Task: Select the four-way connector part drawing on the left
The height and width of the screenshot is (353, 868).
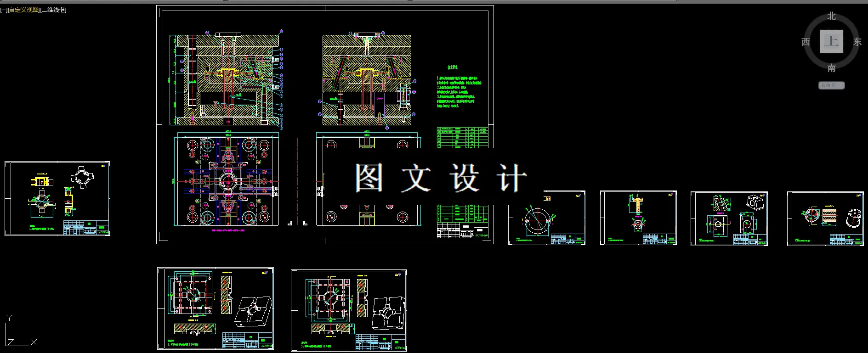Action: [57, 198]
